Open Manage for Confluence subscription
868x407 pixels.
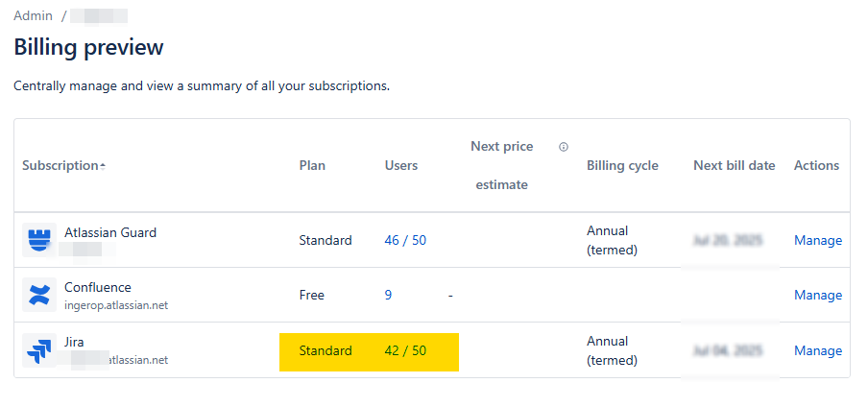[817, 295]
